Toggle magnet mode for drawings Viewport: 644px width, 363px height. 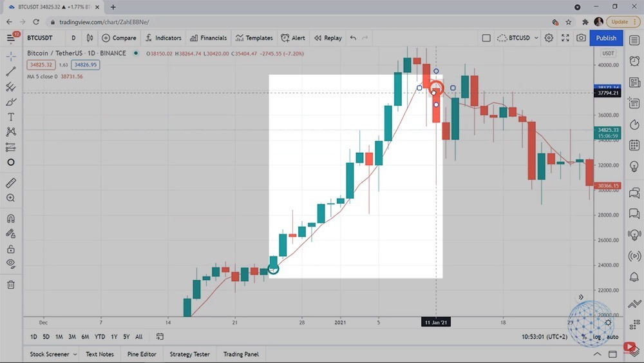coord(11,218)
